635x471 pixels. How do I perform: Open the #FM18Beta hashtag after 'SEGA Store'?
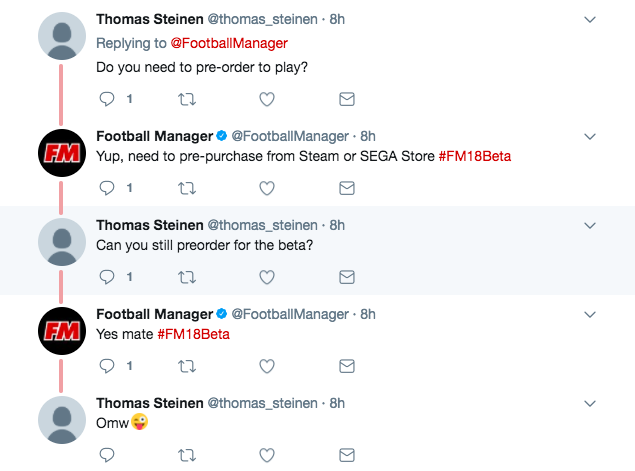pos(475,156)
